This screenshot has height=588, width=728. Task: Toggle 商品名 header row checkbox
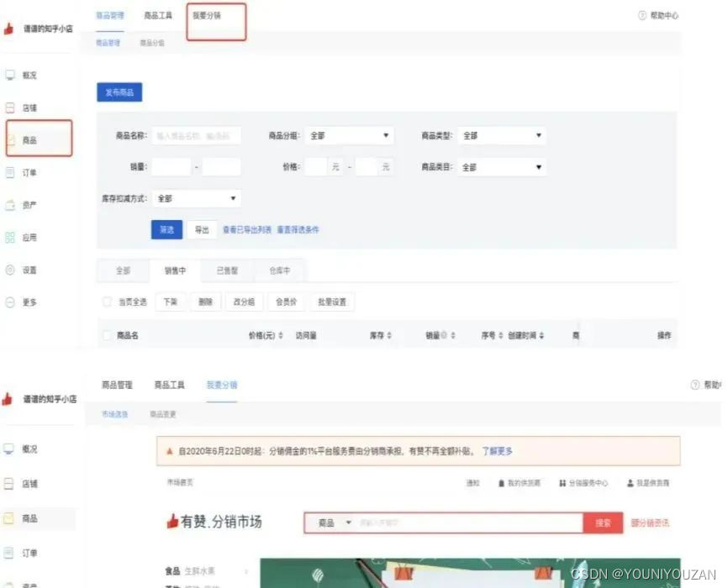click(x=107, y=335)
